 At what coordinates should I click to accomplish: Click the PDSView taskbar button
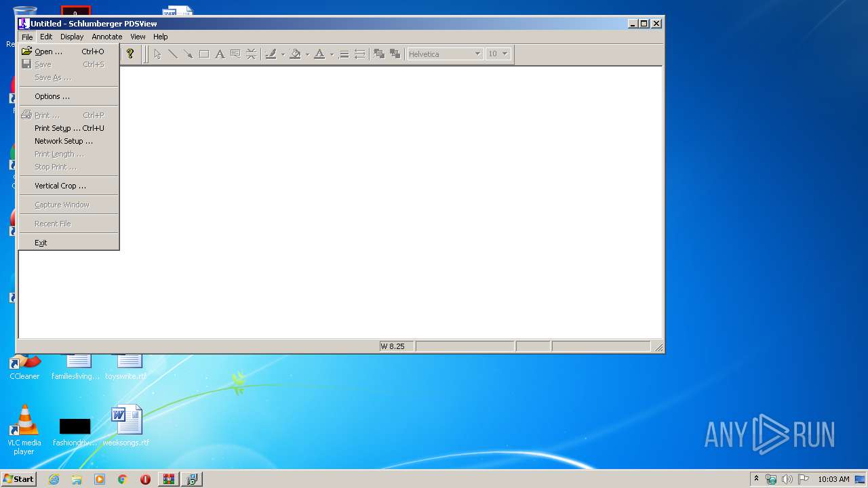pyautogui.click(x=193, y=479)
